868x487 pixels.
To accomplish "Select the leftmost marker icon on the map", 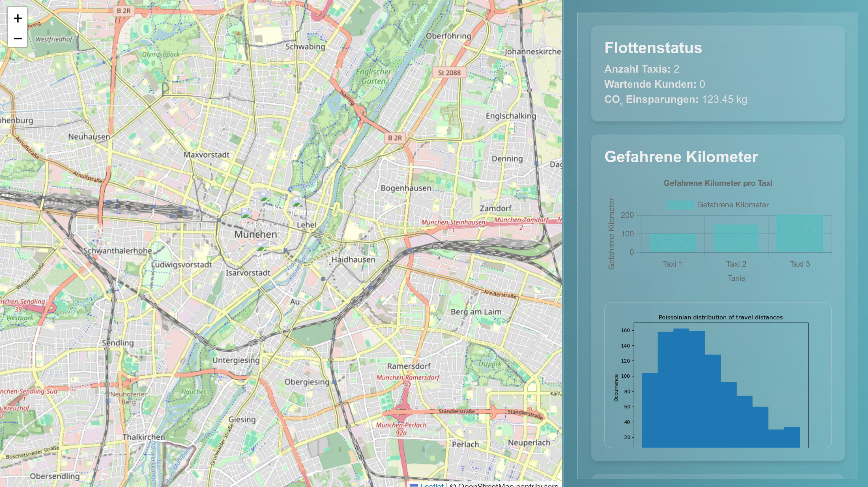I will click(x=246, y=214).
